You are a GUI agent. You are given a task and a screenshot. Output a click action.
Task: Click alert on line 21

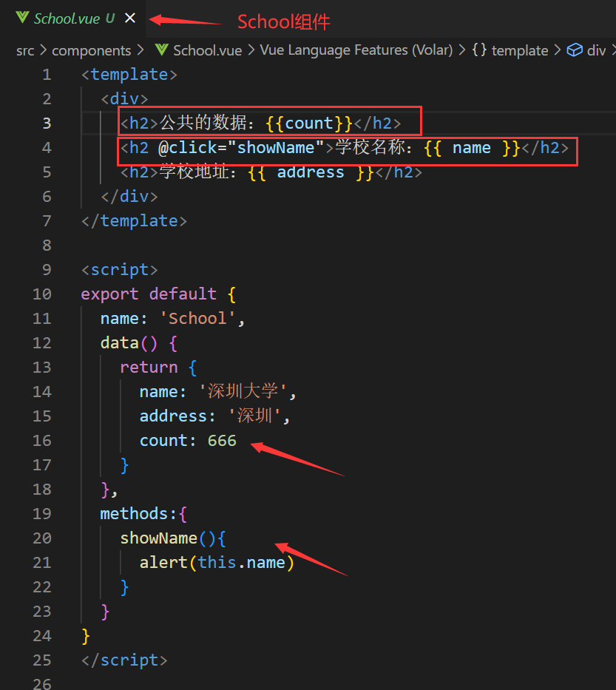click(x=163, y=562)
